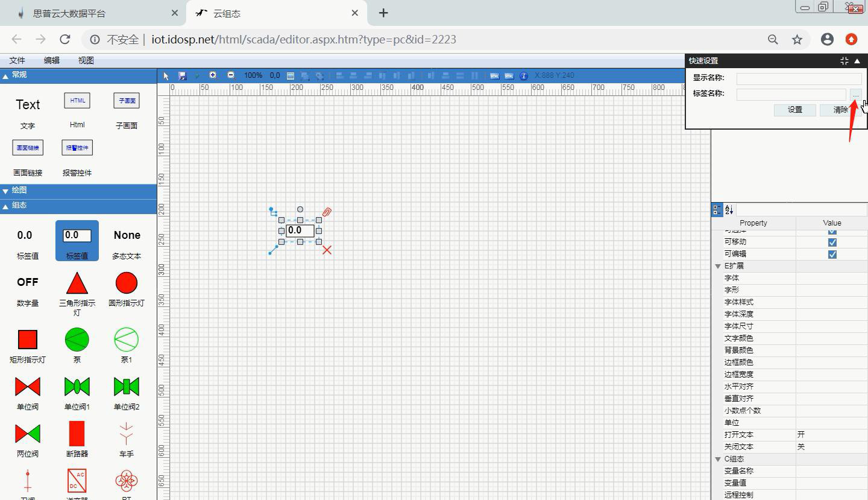
Task: Click the 设置 button in quick settings
Action: [x=794, y=110]
